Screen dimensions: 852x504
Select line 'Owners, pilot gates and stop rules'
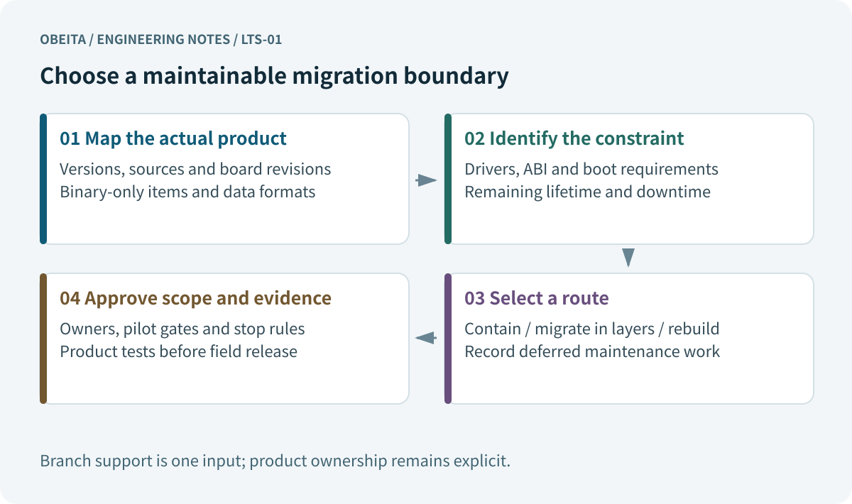tap(182, 329)
